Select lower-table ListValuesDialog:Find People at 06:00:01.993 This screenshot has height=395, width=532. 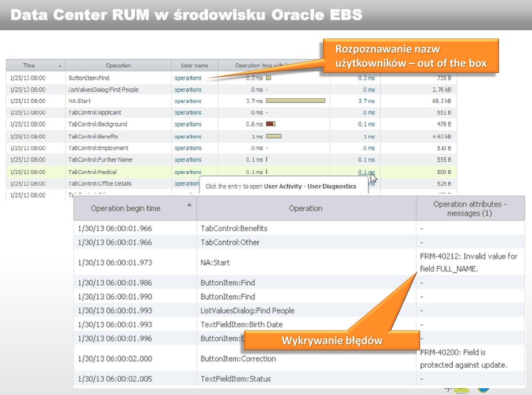pos(247,311)
